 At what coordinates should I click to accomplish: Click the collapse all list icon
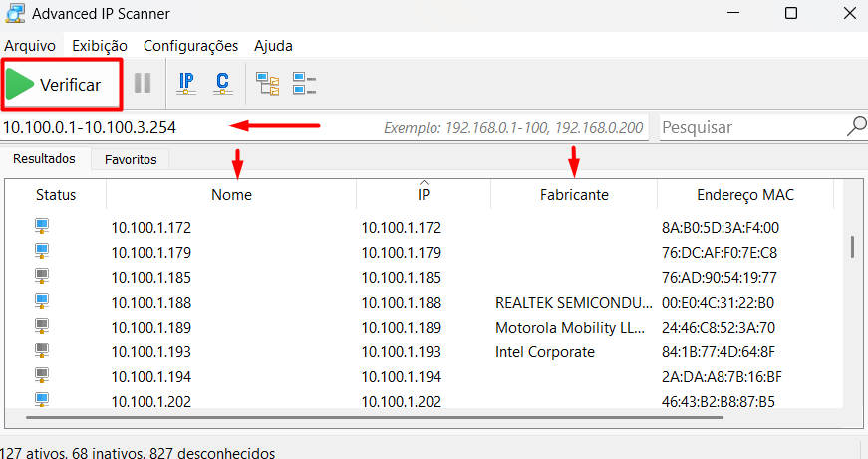coord(304,84)
